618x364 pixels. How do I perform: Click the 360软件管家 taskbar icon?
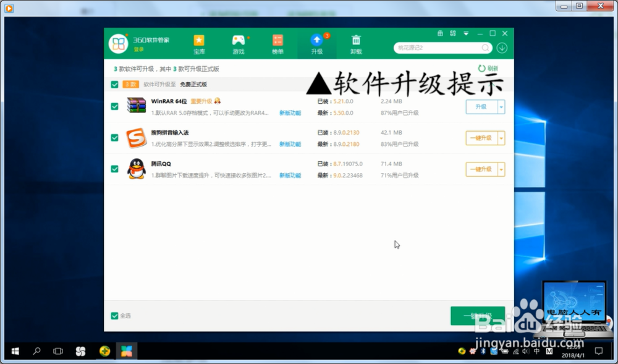tap(127, 351)
